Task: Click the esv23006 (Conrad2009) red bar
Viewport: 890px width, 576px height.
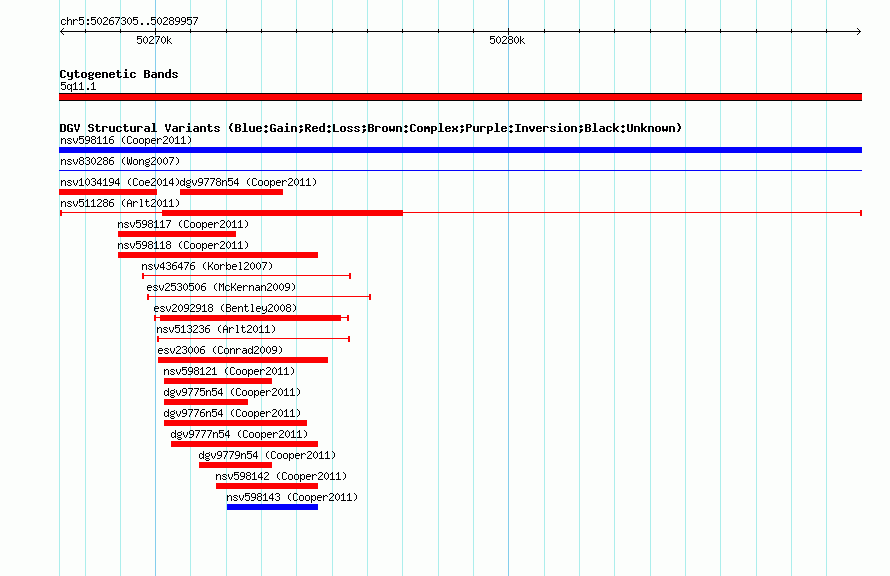Action: [x=243, y=360]
